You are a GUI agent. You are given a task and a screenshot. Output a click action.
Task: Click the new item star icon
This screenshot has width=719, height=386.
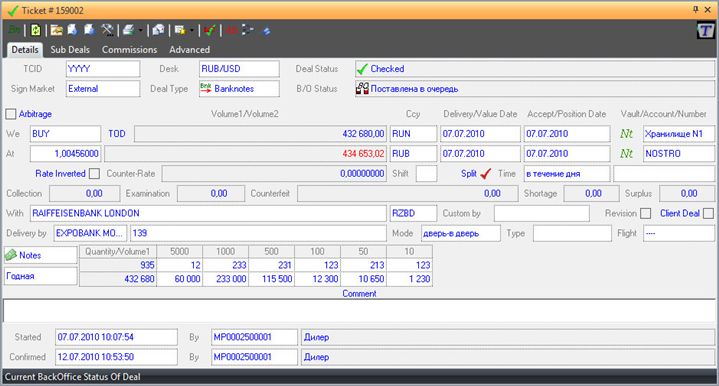pyautogui.click(x=180, y=30)
